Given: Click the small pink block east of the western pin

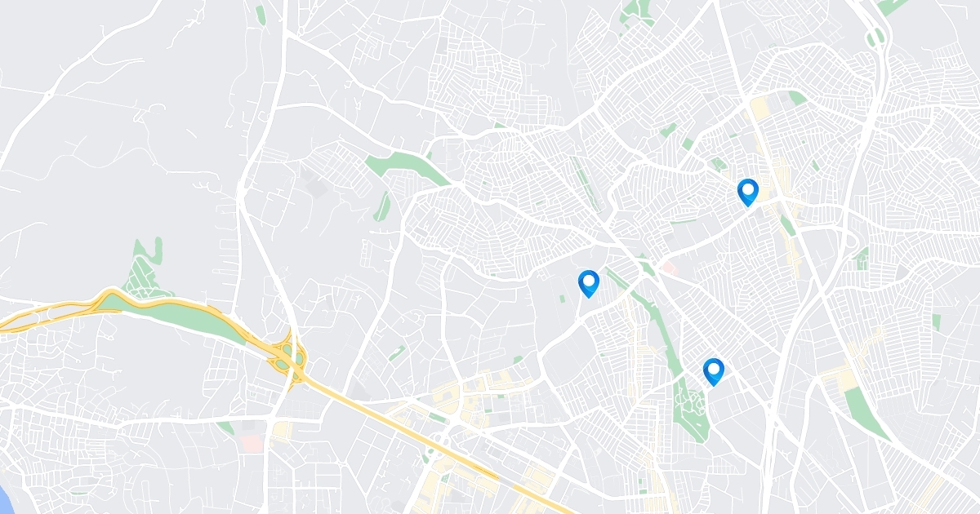Looking at the screenshot, I should point(669,267).
